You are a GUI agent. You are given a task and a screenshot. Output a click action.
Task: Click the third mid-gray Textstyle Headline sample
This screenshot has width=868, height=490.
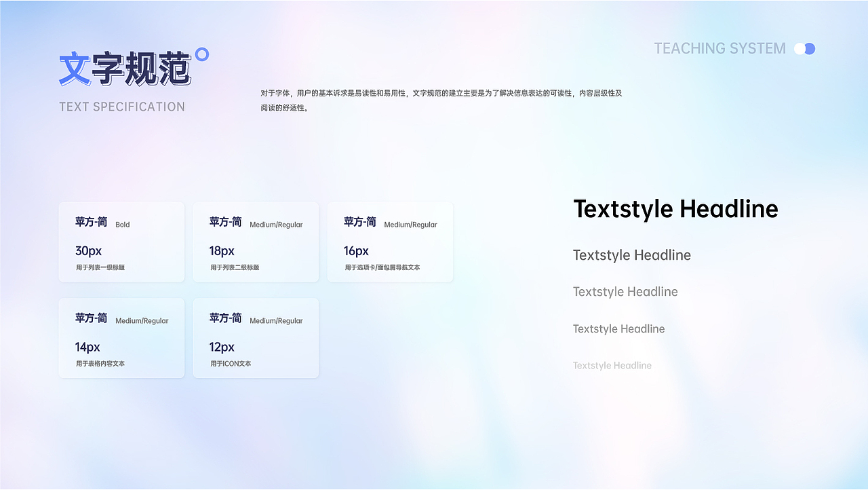click(625, 292)
